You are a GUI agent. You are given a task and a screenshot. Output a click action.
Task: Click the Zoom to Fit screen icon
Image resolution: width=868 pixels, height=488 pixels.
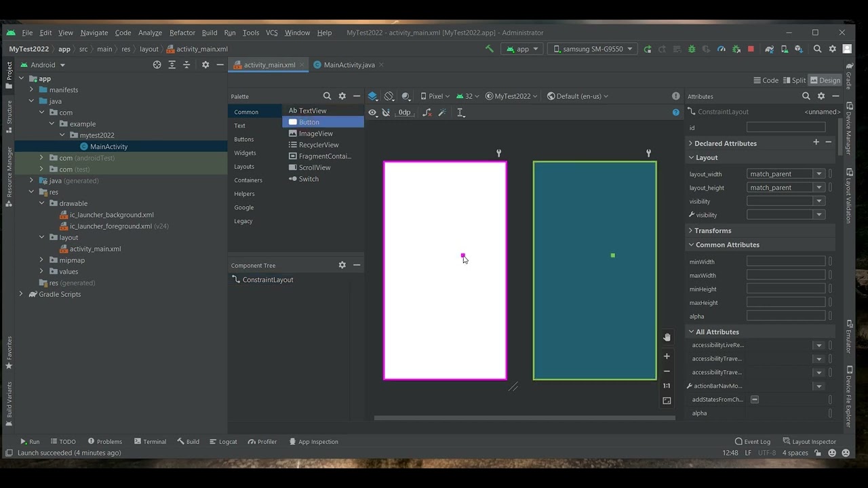(667, 401)
